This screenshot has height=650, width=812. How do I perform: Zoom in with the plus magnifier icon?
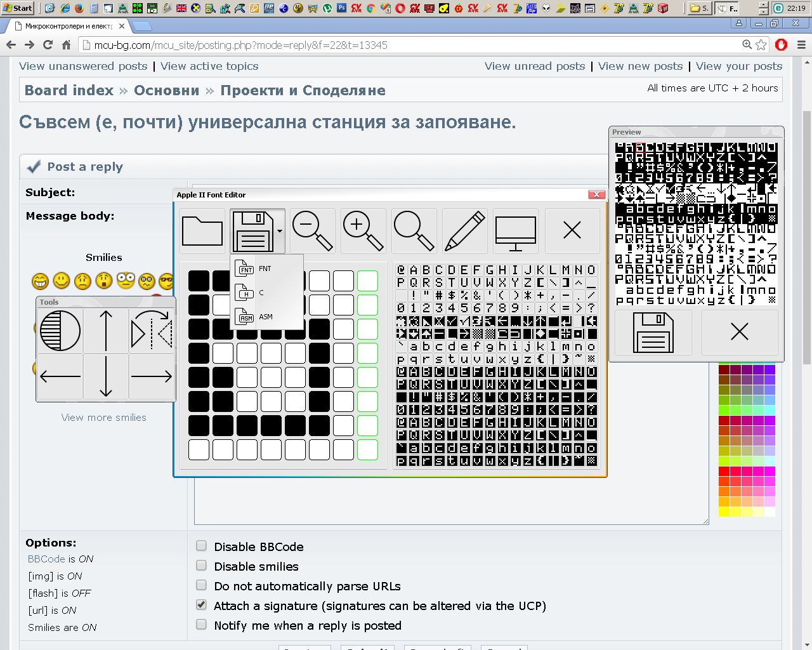[x=363, y=230]
